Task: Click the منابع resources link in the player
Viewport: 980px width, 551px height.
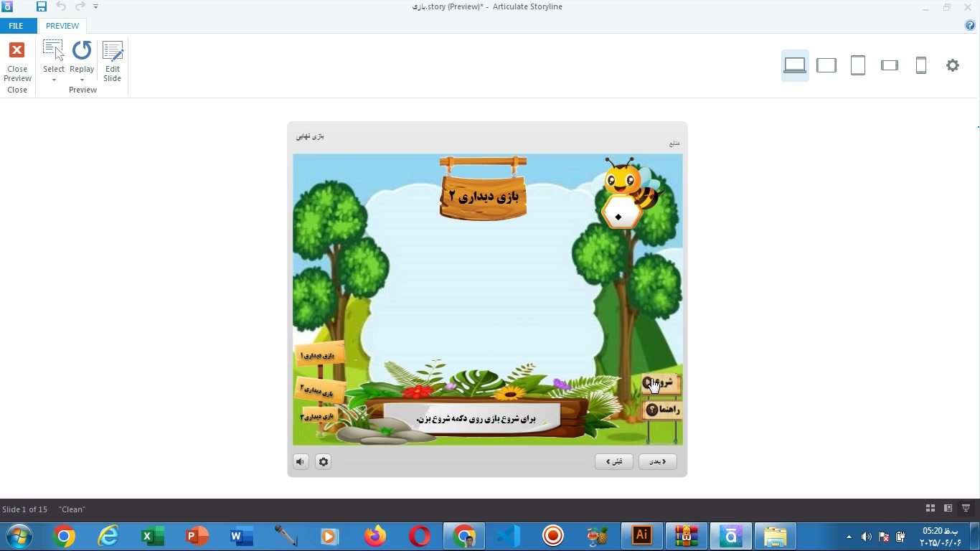Action: click(x=674, y=143)
